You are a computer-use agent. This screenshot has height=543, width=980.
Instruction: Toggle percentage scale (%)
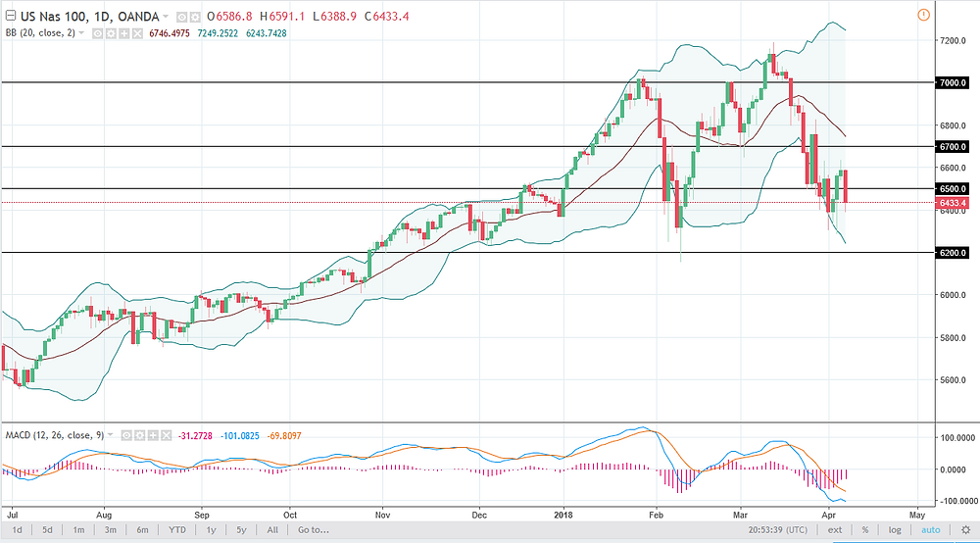tap(865, 530)
